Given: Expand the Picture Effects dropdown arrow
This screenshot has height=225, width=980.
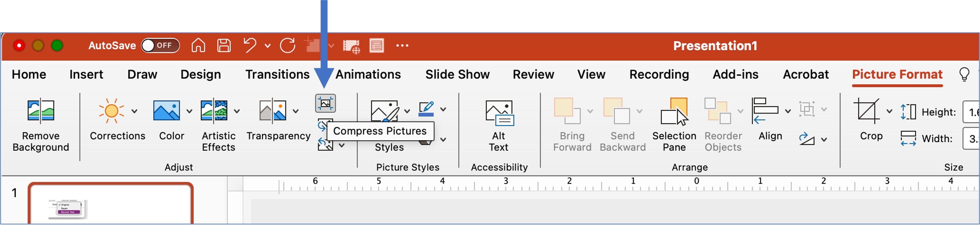Looking at the screenshot, I should [443, 140].
